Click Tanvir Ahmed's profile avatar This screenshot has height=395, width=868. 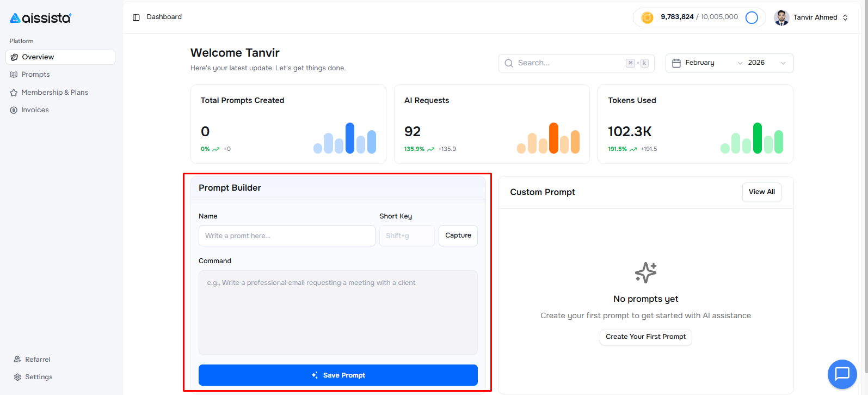pyautogui.click(x=781, y=17)
